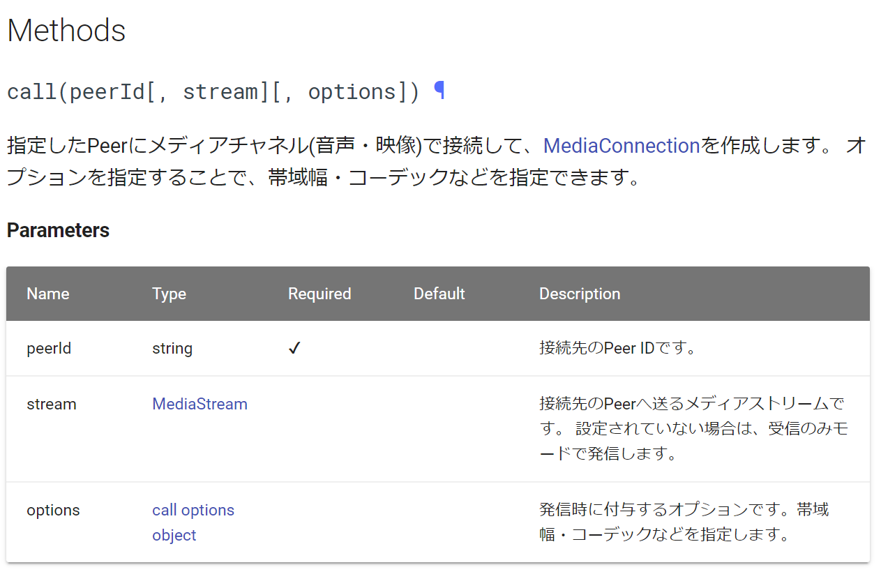Select the Peer ID description text
The width and height of the screenshot is (881, 588).
coord(617,348)
